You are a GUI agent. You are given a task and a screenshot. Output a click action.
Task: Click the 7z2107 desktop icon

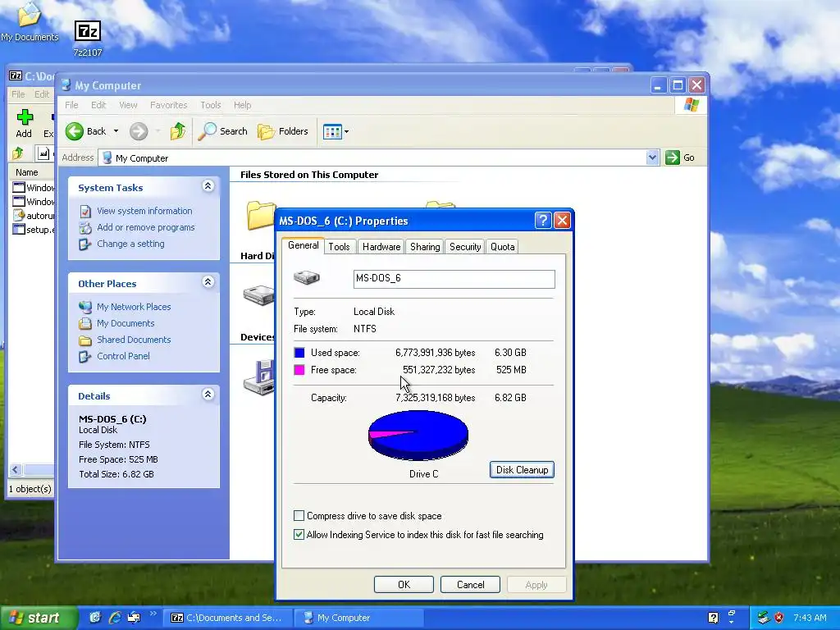87,32
